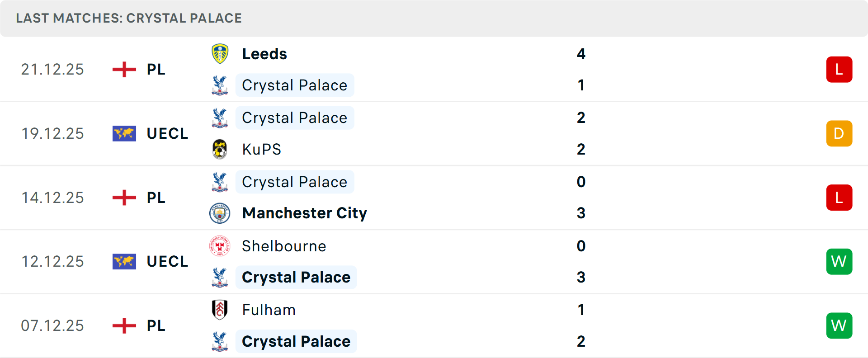Viewport: 868px width, 358px height.
Task: Click the KuPS team name
Action: pos(261,149)
